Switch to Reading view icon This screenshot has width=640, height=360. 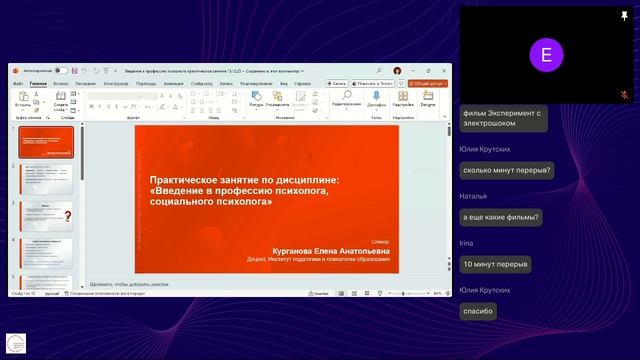(367, 293)
